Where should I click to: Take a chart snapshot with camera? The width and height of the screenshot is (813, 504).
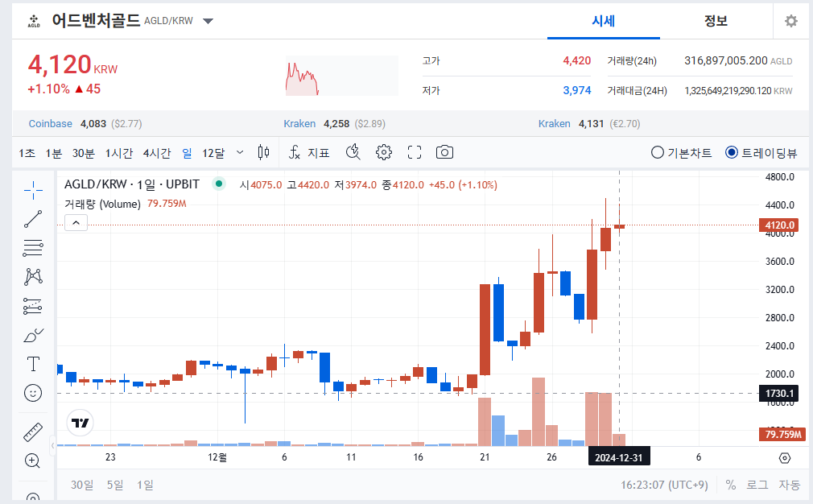[x=444, y=152]
